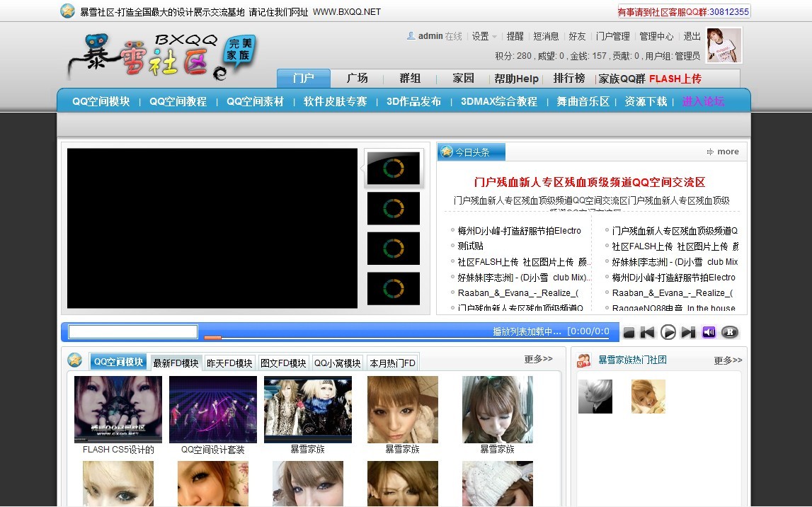Image resolution: width=812 pixels, height=507 pixels.
Task: Mute the player with the speaker icon
Action: [709, 333]
